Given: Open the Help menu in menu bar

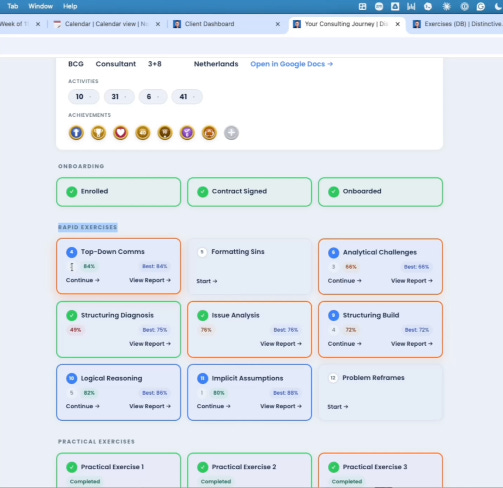Looking at the screenshot, I should 70,6.
